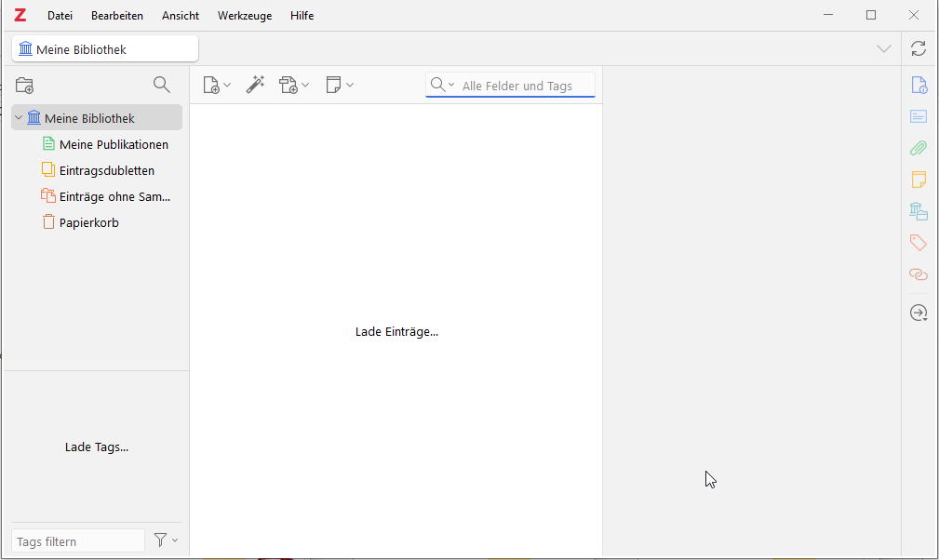Open the tag filter options dropdown
This screenshot has width=939, height=560.
coord(166,540)
